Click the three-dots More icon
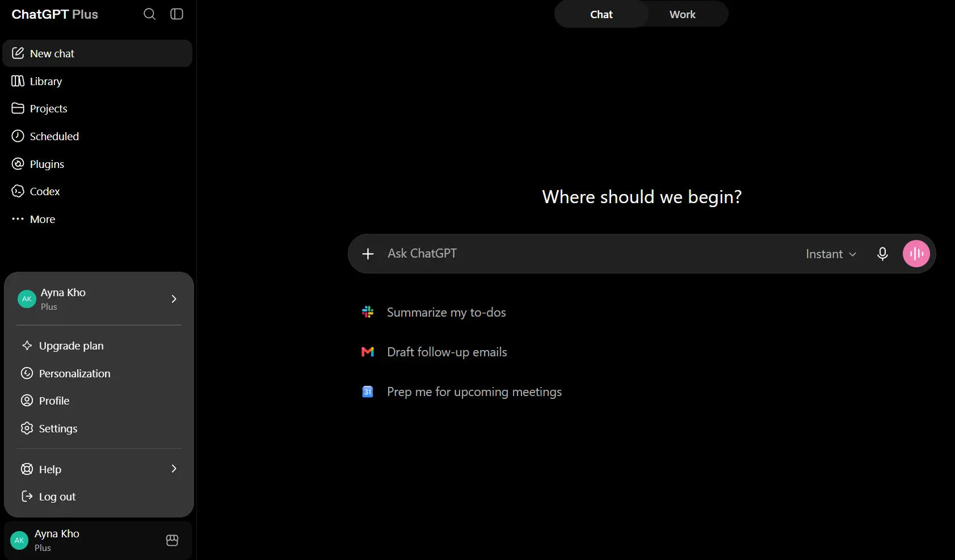The image size is (955, 560). [18, 219]
